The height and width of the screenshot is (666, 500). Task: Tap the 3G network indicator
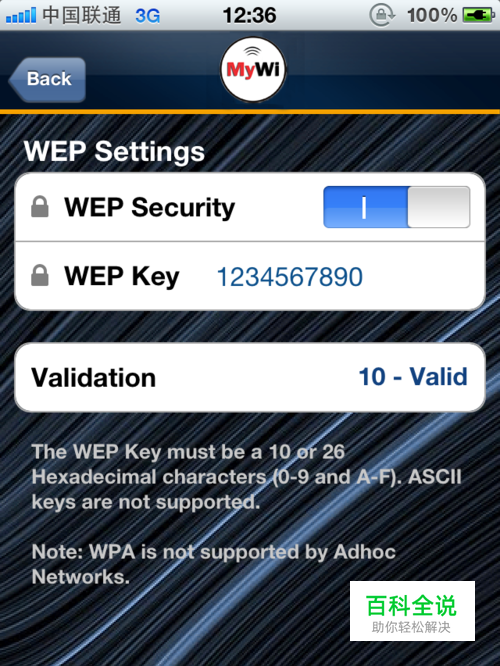[x=147, y=16]
